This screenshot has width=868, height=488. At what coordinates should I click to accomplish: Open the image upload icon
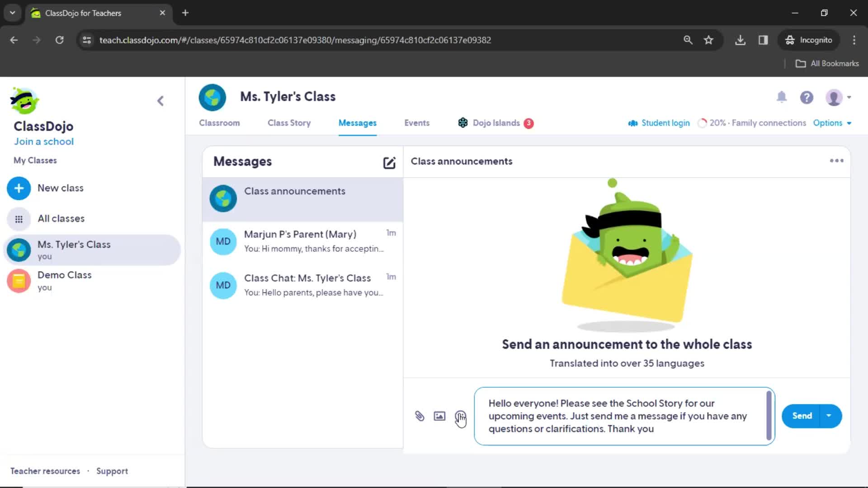[440, 415]
